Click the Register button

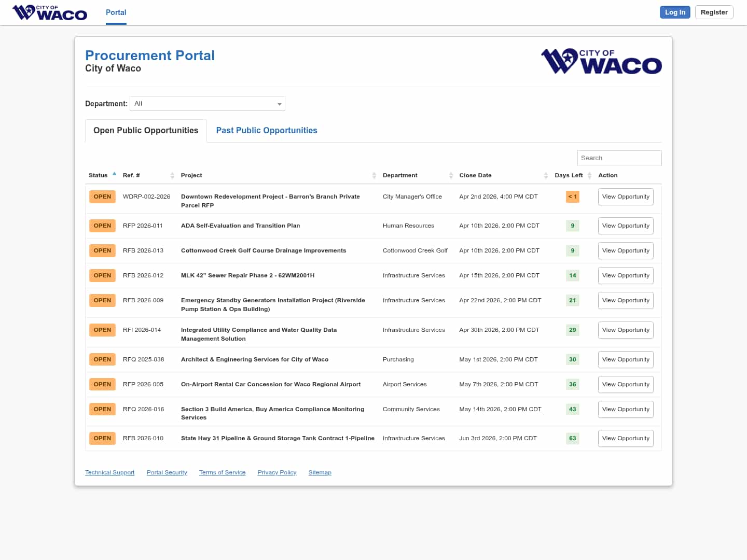tap(714, 12)
